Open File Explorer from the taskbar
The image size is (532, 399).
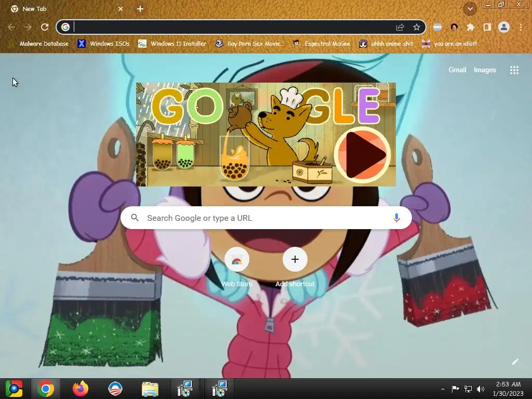coord(150,389)
